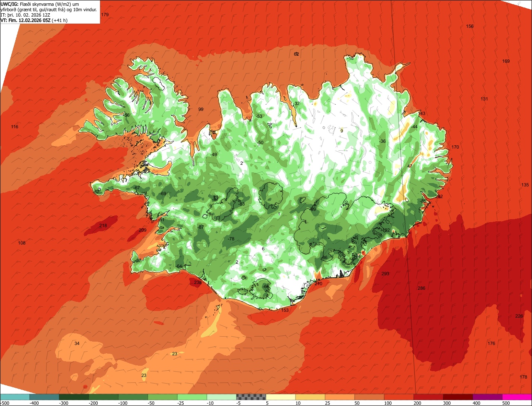Click the maroon legend swatch labeled 300
This screenshot has width=532, height=406.
458,397
